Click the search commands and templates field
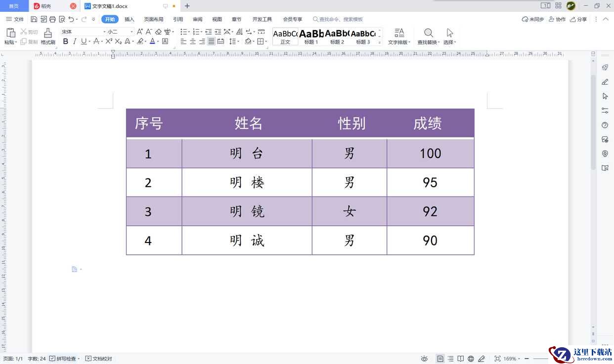Image resolution: width=614 pixels, height=364 pixels. [x=340, y=19]
